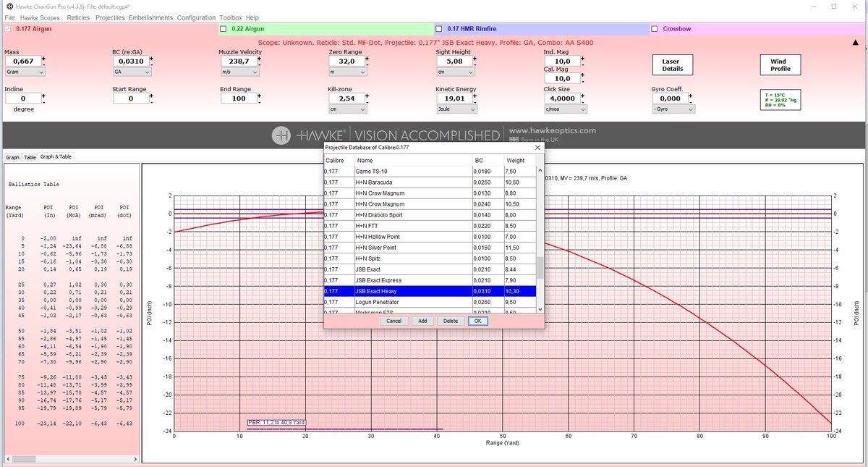Screen dimensions: 868x467
Task: Increase Sight Height with its plus stepper
Action: point(475,58)
